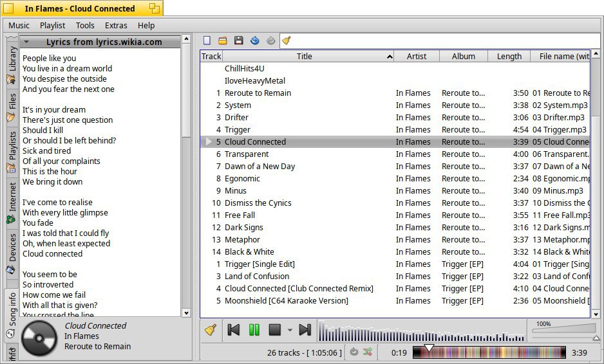Viewport: 604px width, 364px height.
Task: Skip to the next track
Action: (305, 330)
